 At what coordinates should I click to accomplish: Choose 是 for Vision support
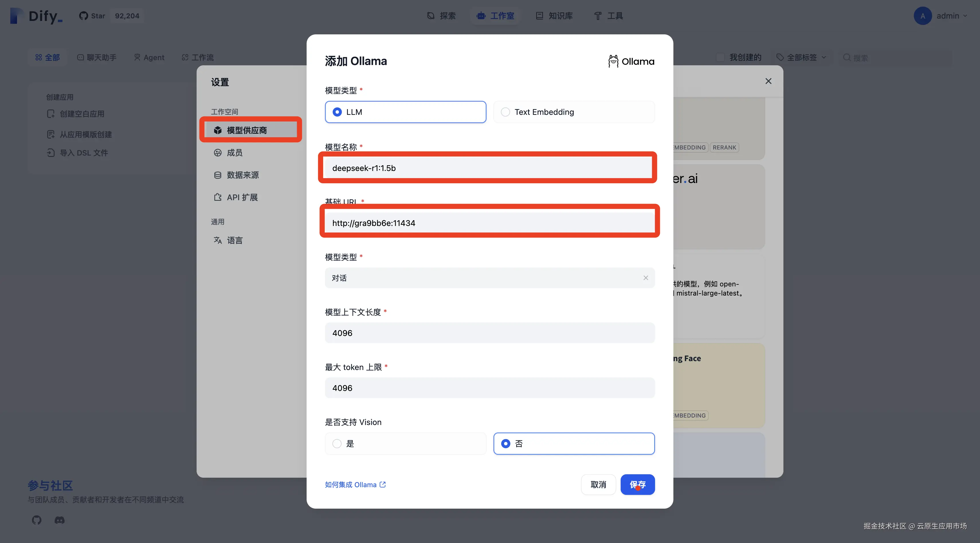[337, 444]
